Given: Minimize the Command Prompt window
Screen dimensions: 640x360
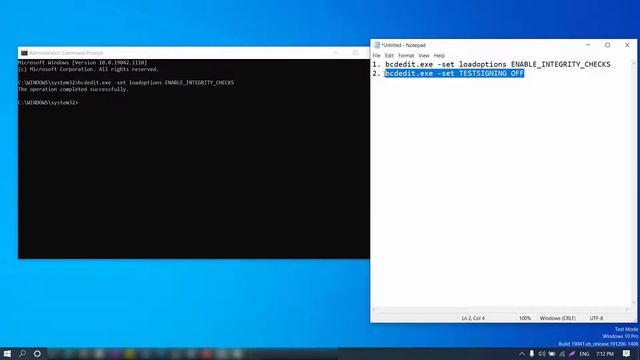Looking at the screenshot, I should coord(336,53).
